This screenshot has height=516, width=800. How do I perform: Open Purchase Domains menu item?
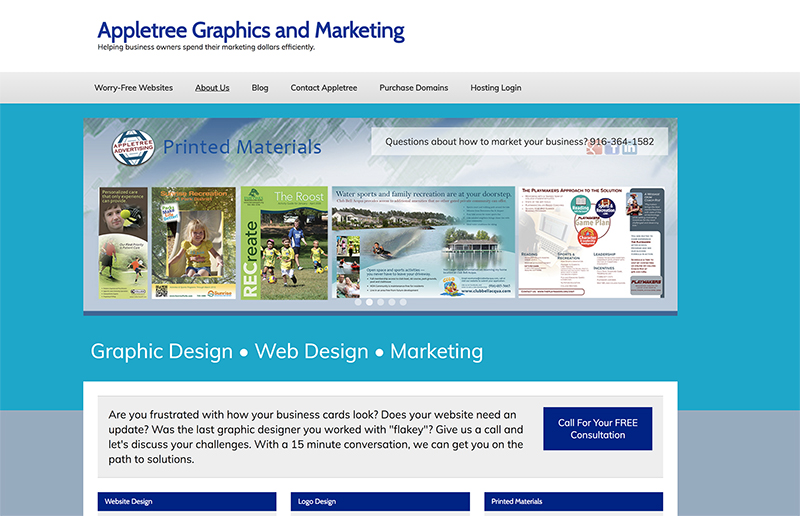(414, 88)
